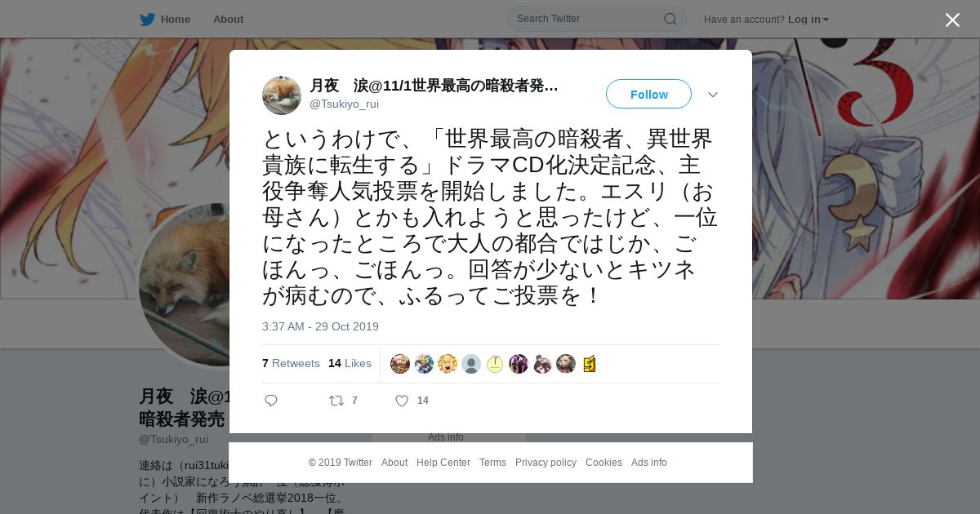Open the tweet author's fox avatar
The height and width of the screenshot is (514, 980).
click(282, 95)
